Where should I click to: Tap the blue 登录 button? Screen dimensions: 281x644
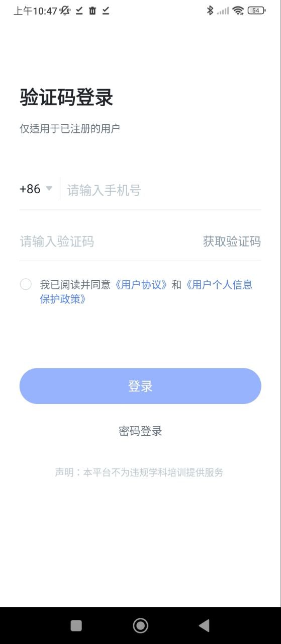click(140, 386)
